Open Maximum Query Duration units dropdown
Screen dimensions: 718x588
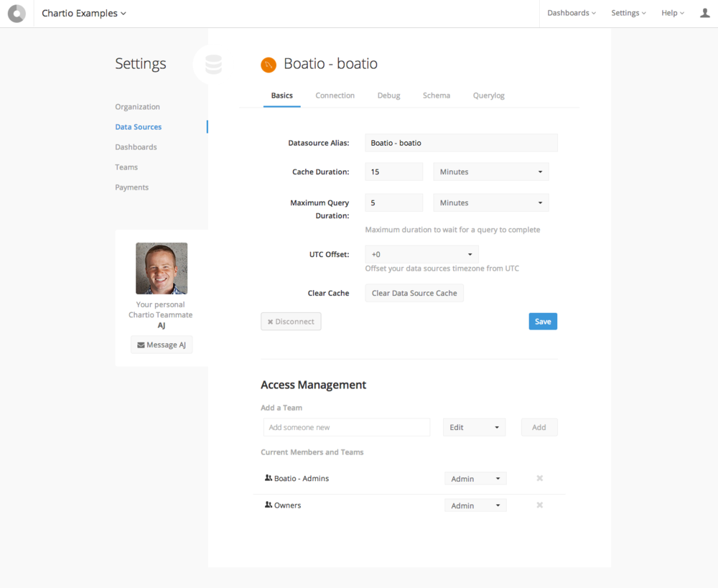pyautogui.click(x=491, y=202)
